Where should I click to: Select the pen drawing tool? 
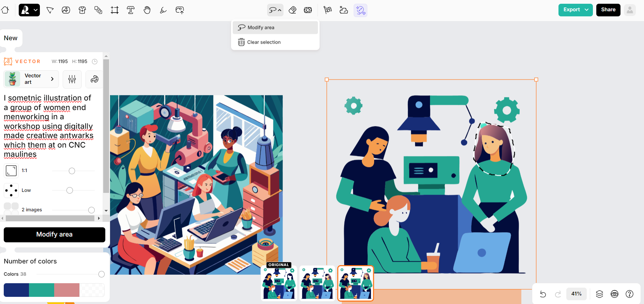(x=163, y=10)
